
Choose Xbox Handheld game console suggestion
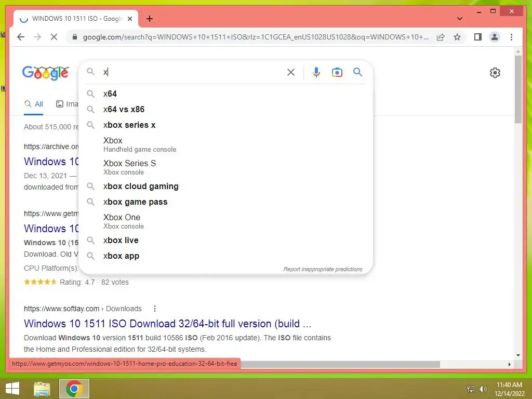click(225, 144)
